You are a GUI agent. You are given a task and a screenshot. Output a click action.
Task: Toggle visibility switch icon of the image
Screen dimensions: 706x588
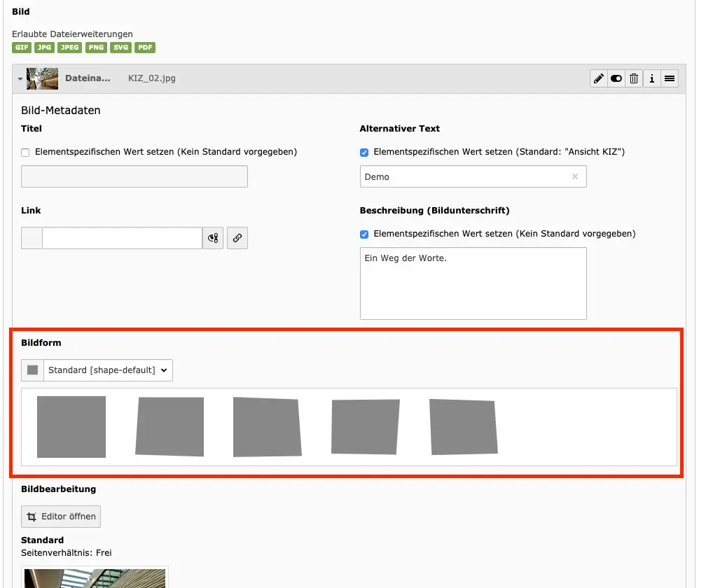coord(616,79)
